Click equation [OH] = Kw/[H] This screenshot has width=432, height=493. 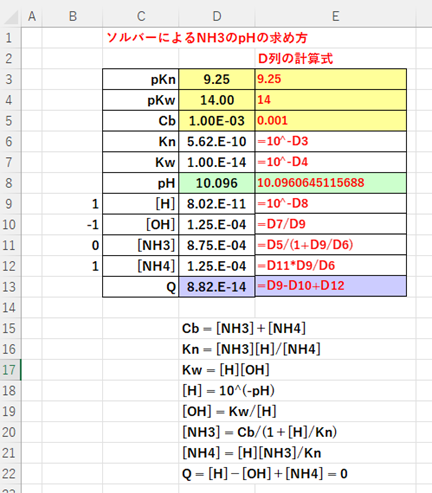(229, 411)
